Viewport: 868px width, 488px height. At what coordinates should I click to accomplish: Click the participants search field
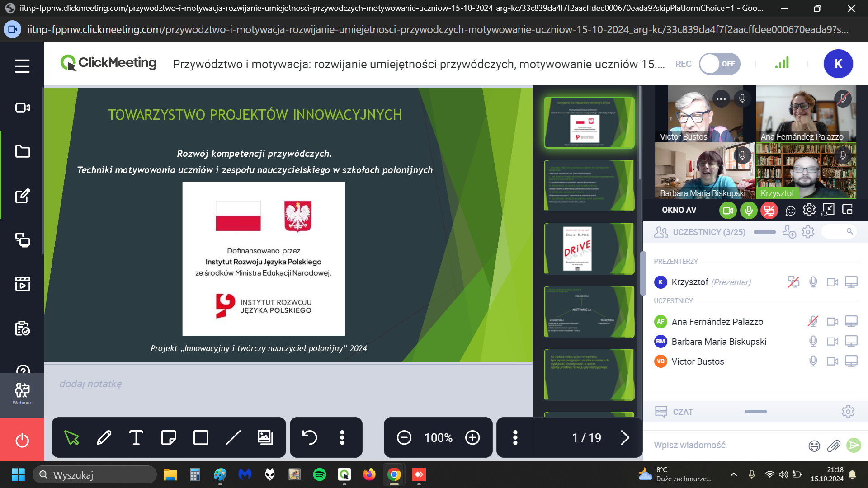point(840,231)
